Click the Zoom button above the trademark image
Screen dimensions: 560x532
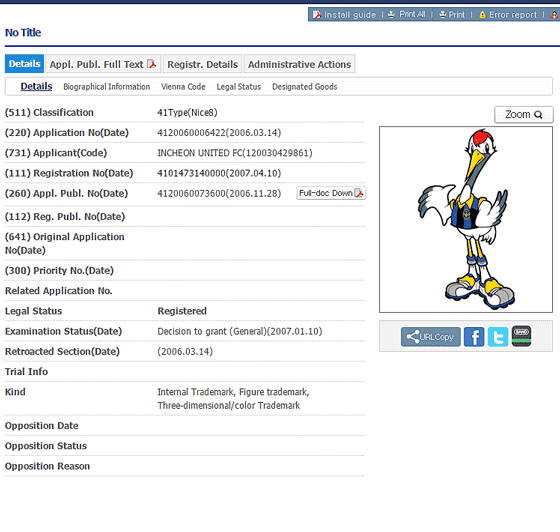tap(524, 115)
